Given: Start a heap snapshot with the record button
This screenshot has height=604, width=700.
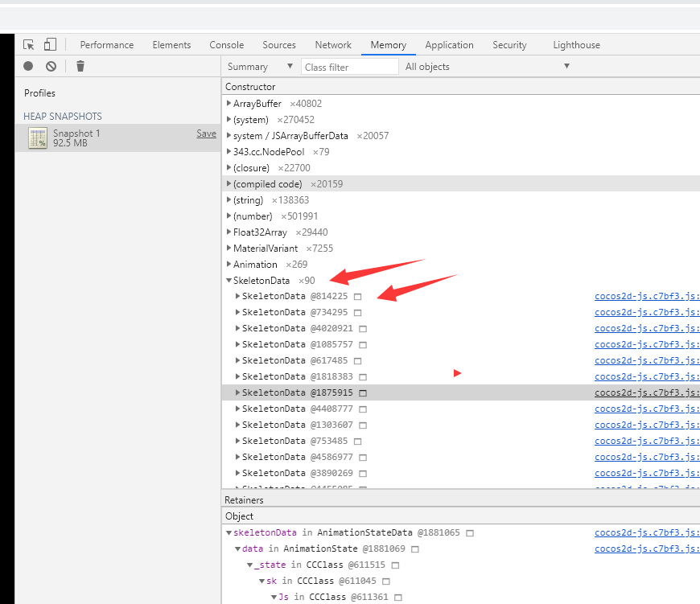Looking at the screenshot, I should point(28,67).
